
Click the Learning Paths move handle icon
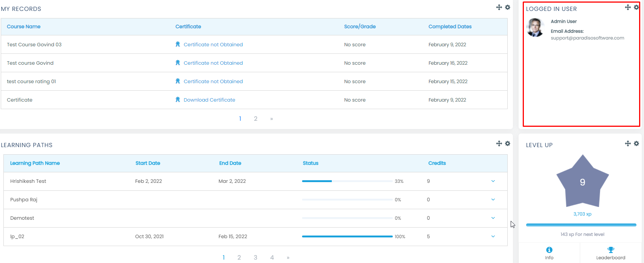tap(499, 144)
